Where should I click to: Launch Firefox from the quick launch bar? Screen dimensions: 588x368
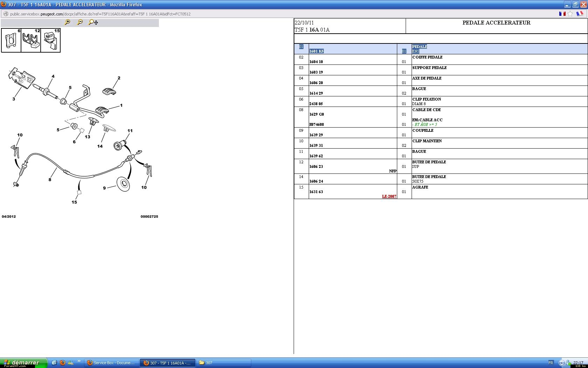63,363
